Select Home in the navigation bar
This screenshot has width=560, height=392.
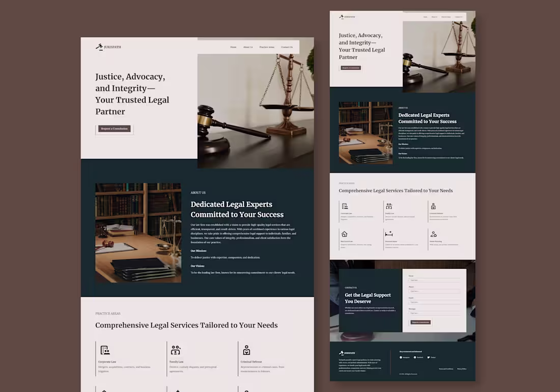[x=233, y=47]
